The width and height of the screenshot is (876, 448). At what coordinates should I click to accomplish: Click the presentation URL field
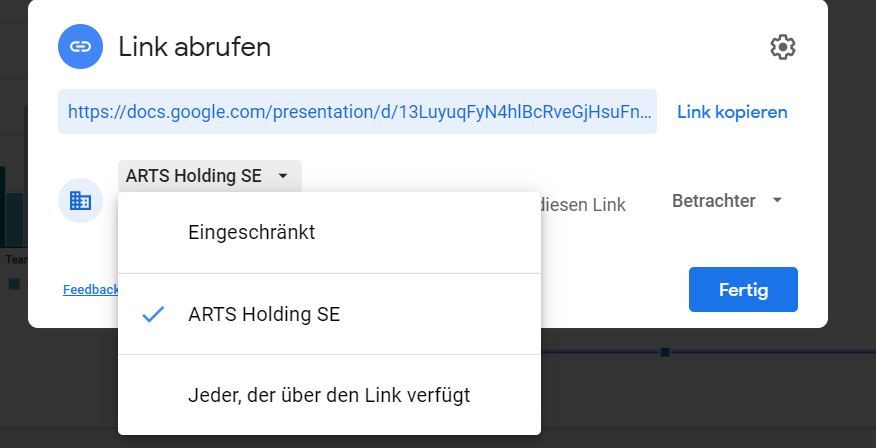coord(357,112)
